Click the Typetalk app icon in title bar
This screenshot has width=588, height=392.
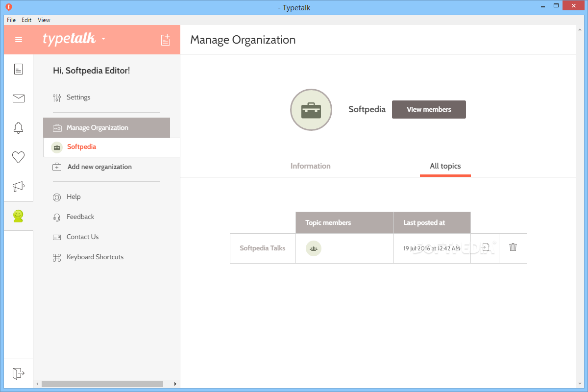click(8, 7)
